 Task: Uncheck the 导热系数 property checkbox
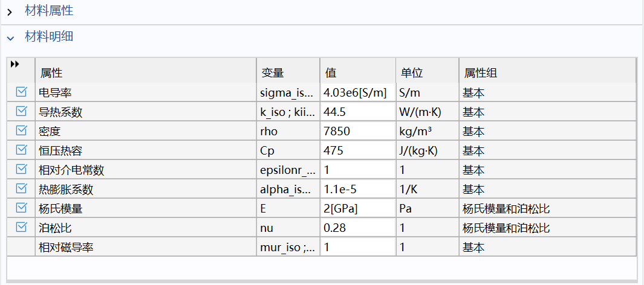point(21,110)
